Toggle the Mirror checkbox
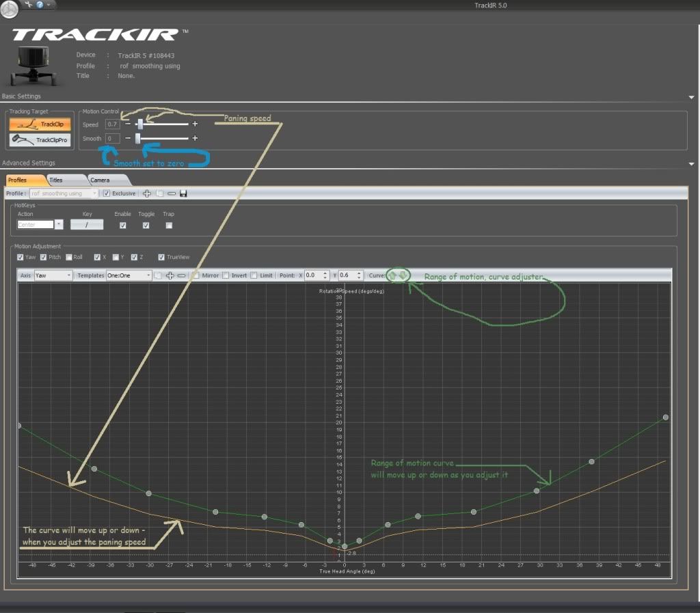700x613 pixels. (x=196, y=275)
